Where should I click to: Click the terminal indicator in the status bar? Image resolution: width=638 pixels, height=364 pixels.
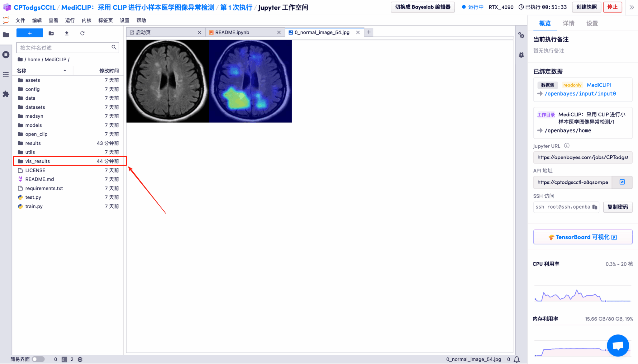coord(64,359)
